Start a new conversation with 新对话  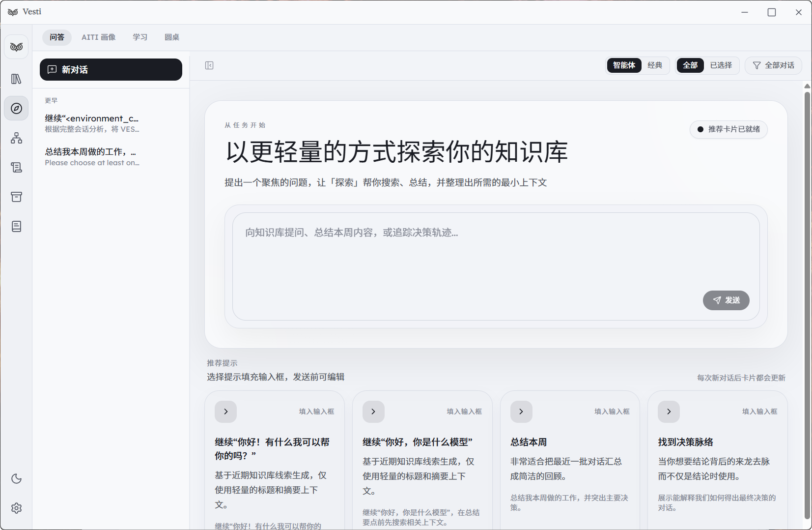pyautogui.click(x=111, y=70)
